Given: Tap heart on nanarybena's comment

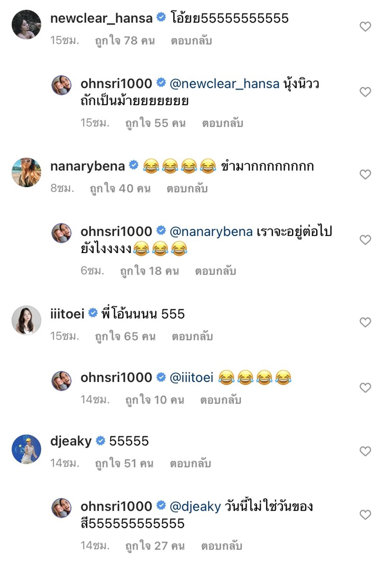Looking at the screenshot, I should [365, 174].
